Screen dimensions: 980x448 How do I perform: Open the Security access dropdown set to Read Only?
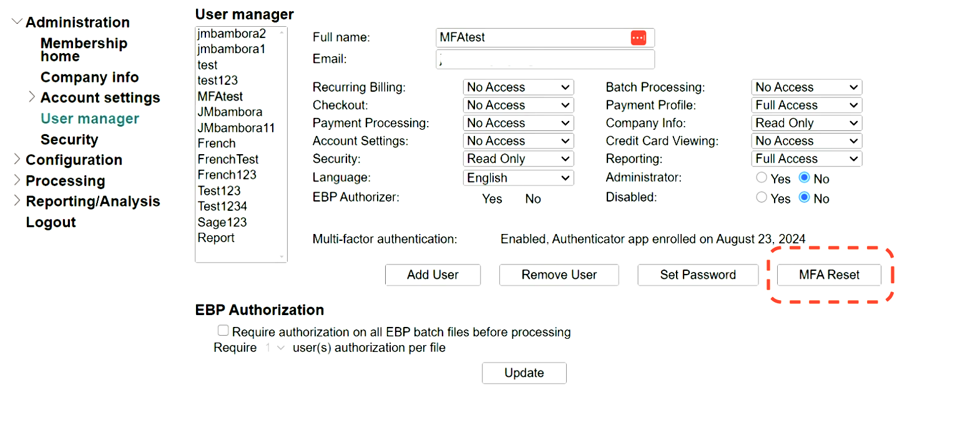point(517,158)
